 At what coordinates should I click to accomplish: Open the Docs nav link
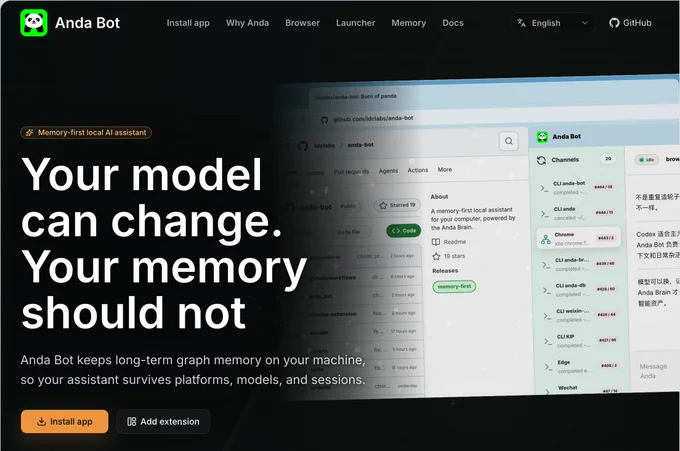453,23
